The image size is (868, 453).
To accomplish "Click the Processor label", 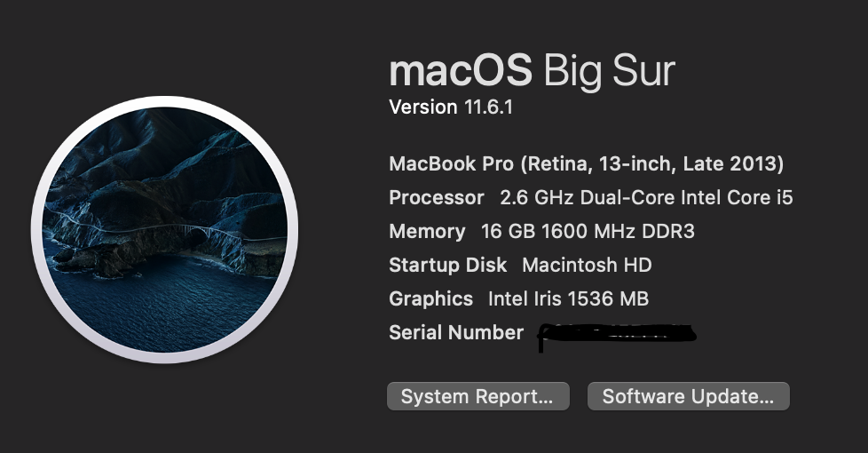I will (437, 198).
